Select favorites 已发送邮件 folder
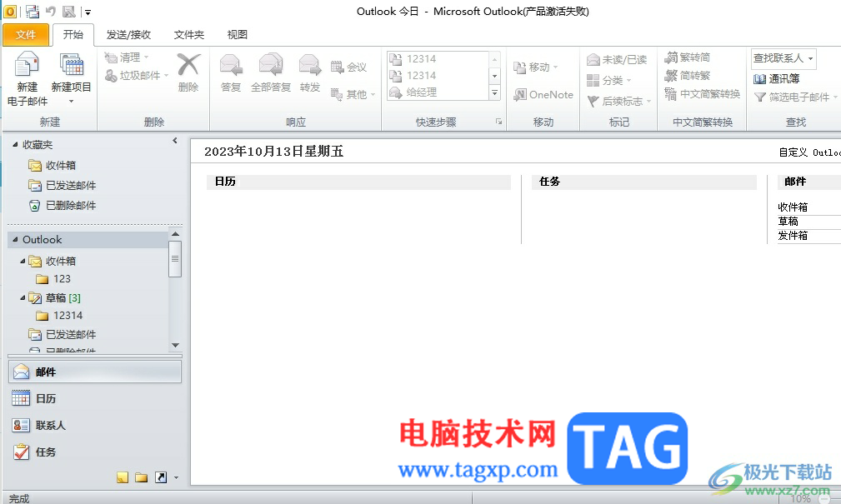Screen dimensions: 841x504 coord(63,186)
